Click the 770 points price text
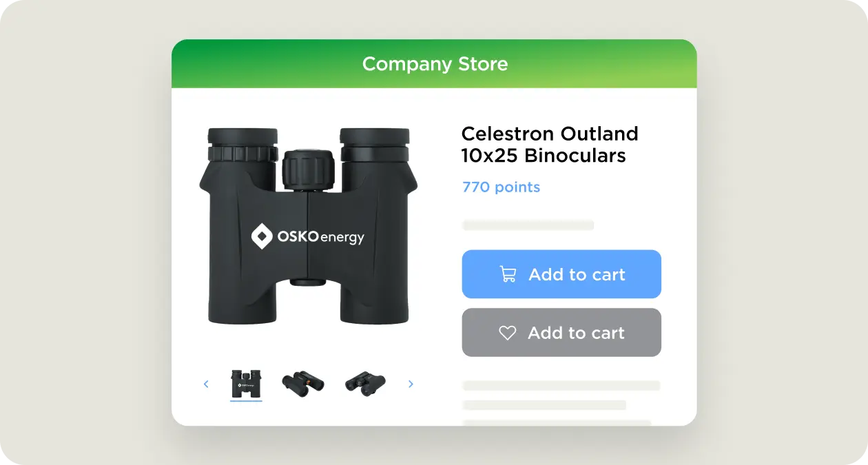Screen dimensions: 868x465 501,187
